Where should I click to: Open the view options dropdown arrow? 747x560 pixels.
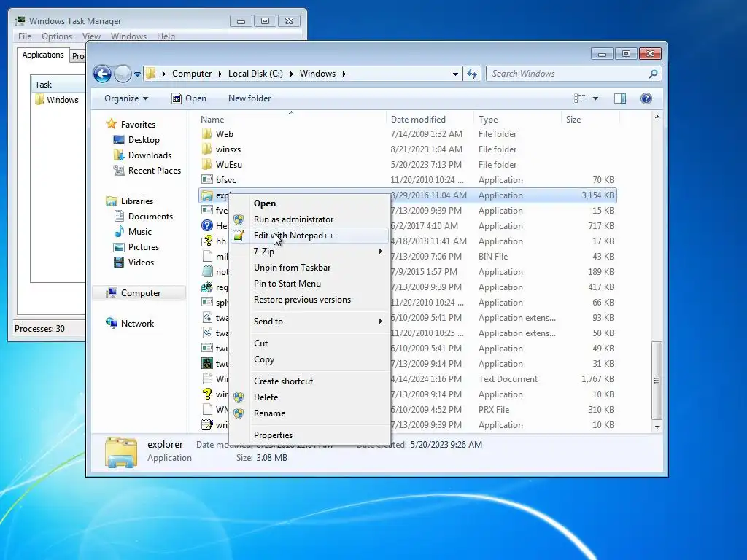[x=595, y=98]
